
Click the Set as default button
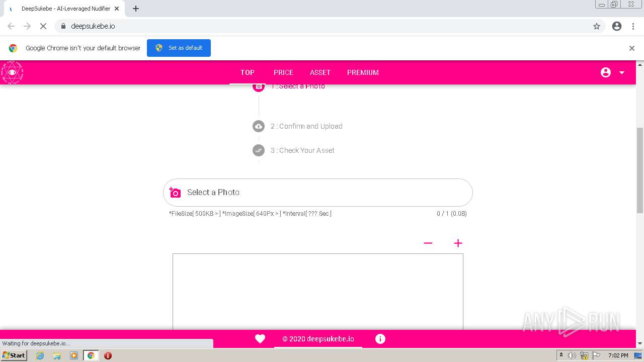click(x=179, y=48)
